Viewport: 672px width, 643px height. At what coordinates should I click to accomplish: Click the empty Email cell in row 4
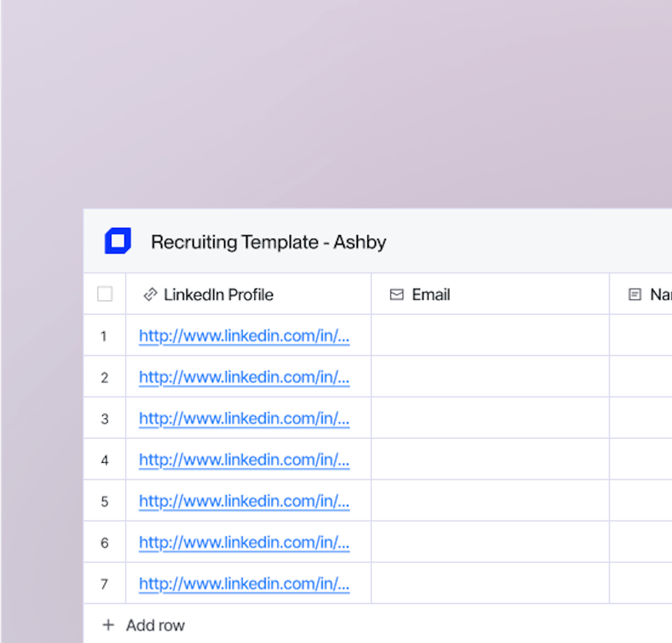490,459
